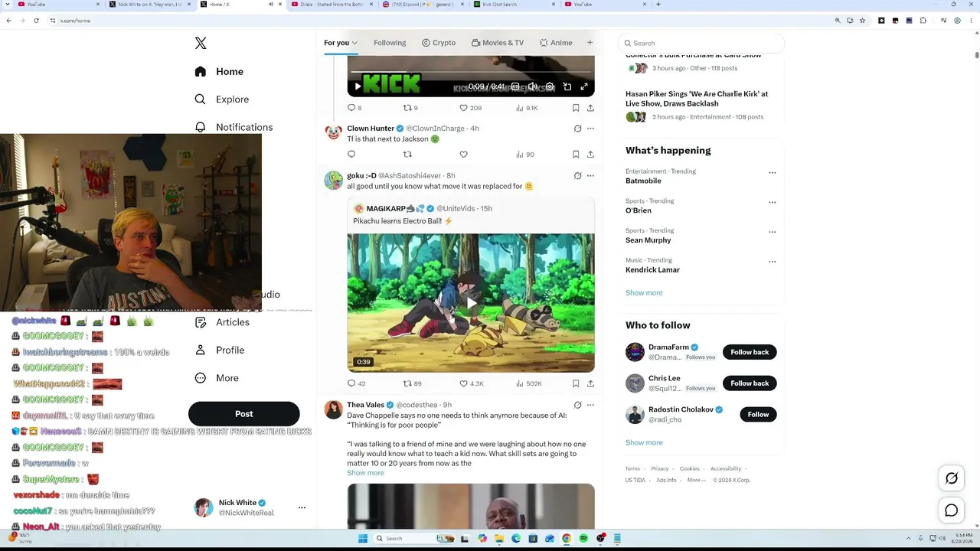Follow Radostin Cholakov
The width and height of the screenshot is (980, 551).
click(758, 415)
